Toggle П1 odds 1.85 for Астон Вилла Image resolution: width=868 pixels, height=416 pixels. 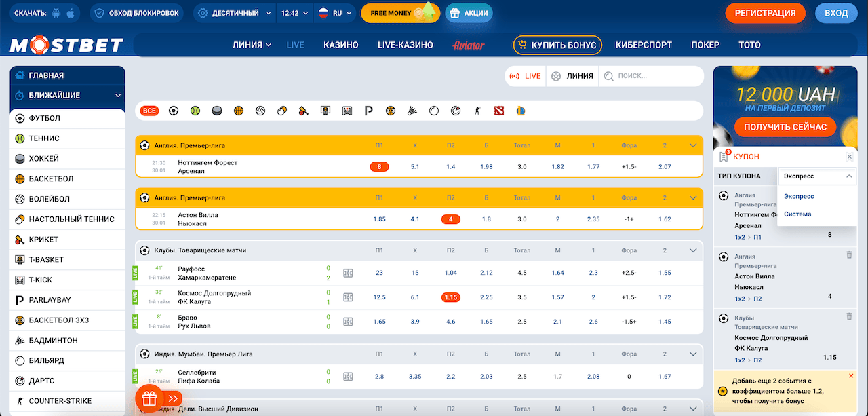[x=379, y=219]
